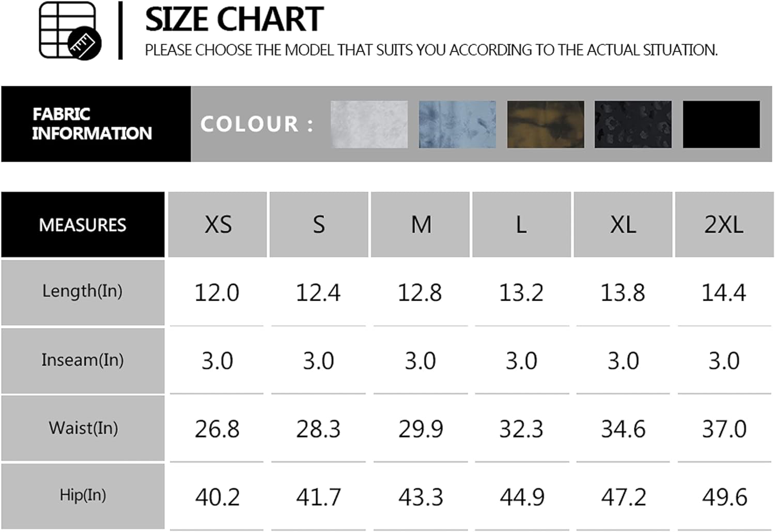Click the Hip(In) row label
775x532 pixels.
point(83,495)
